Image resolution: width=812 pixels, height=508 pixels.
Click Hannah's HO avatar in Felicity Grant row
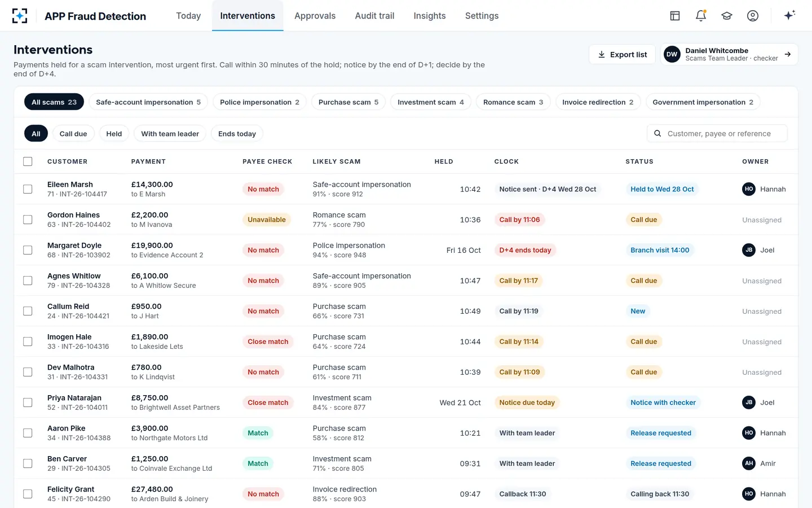[x=749, y=494]
